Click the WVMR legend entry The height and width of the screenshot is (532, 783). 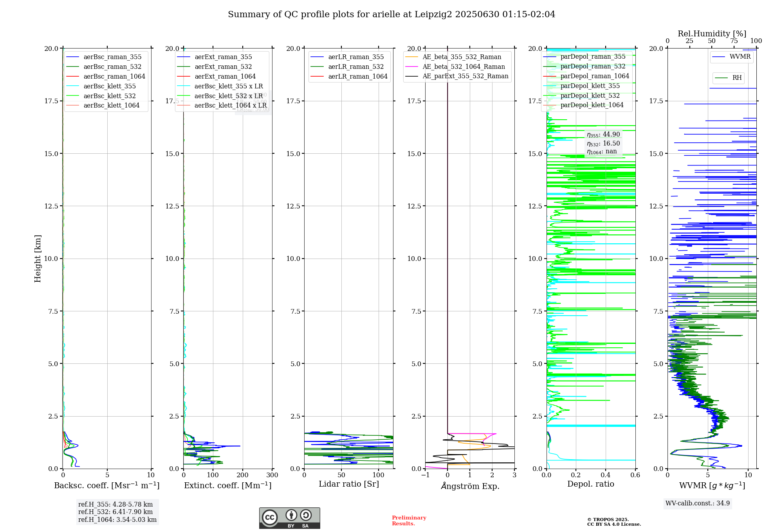(731, 57)
